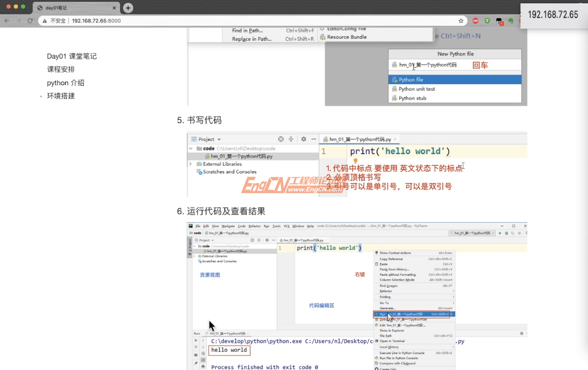
Task: Expand the 环境搭建 sidebar section
Action: (41, 96)
